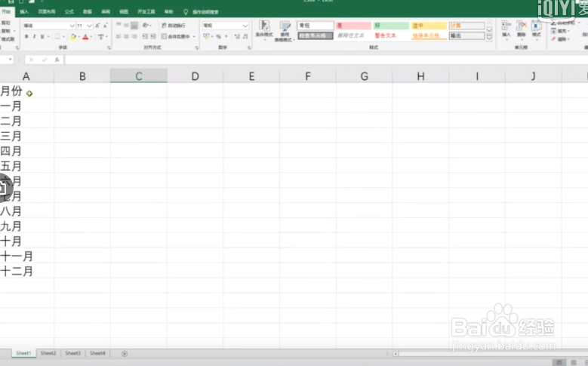588x366 pixels.
Task: Align text to bottom of cell
Action: [x=134, y=25]
